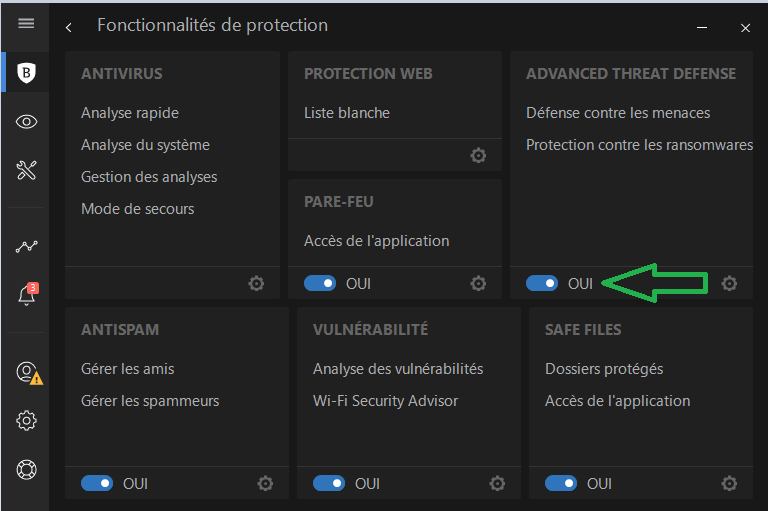Open Analyse rapide under Antivirus

tap(130, 113)
